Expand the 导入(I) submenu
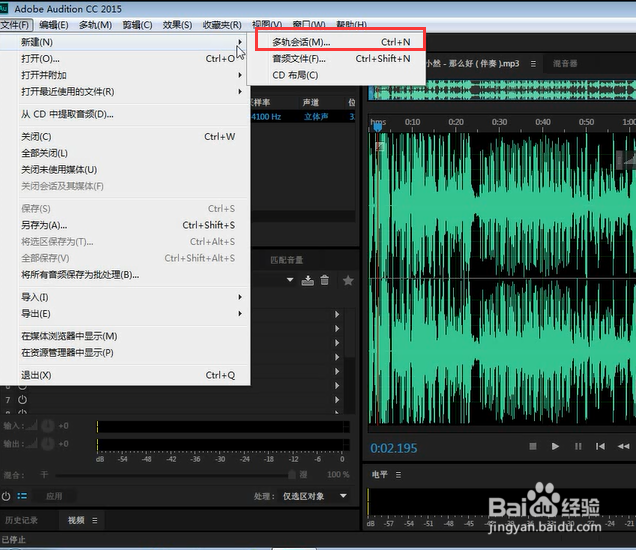636x550 pixels. click(124, 297)
